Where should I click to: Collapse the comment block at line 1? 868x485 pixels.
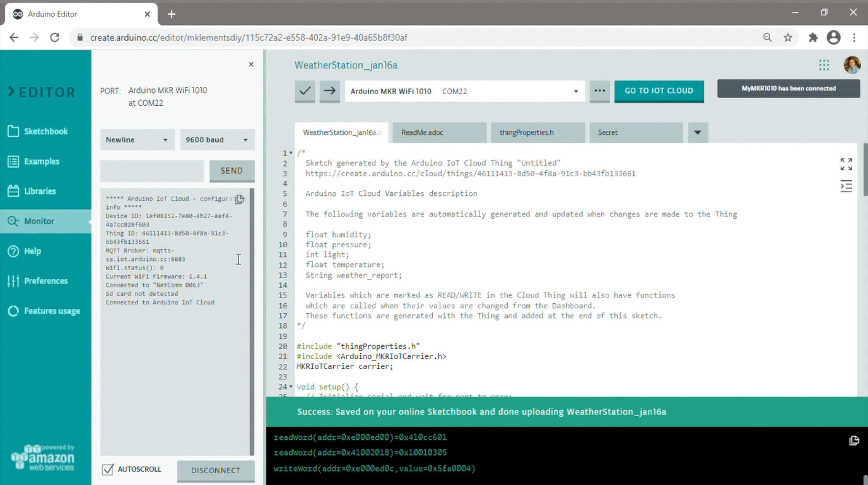[x=291, y=153]
